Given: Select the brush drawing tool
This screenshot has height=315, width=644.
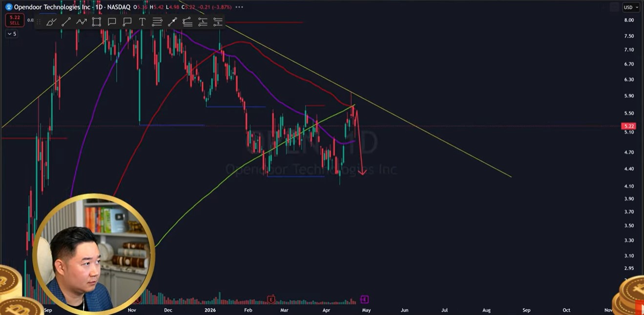Looking at the screenshot, I should (51, 22).
